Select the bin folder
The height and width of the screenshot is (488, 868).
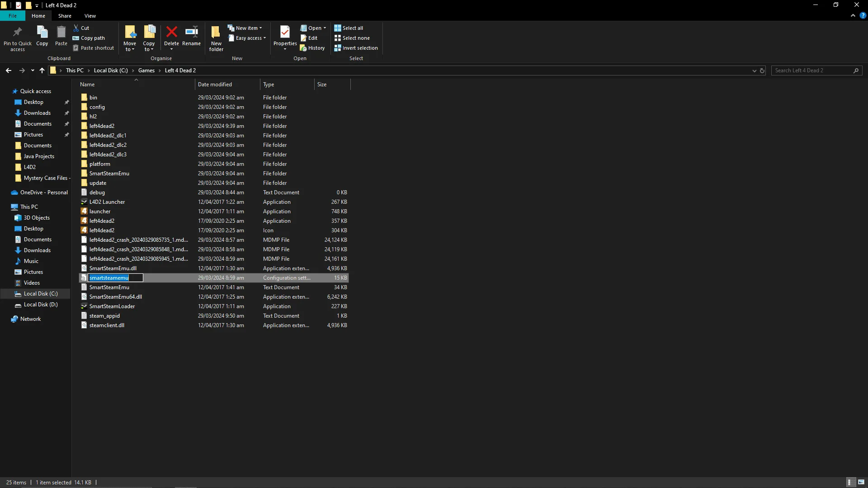tap(93, 98)
